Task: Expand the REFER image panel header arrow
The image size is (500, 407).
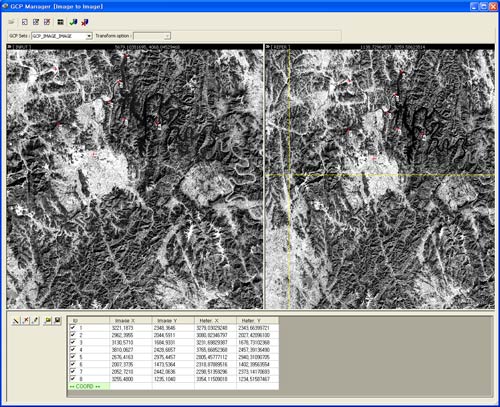Action: click(268, 47)
